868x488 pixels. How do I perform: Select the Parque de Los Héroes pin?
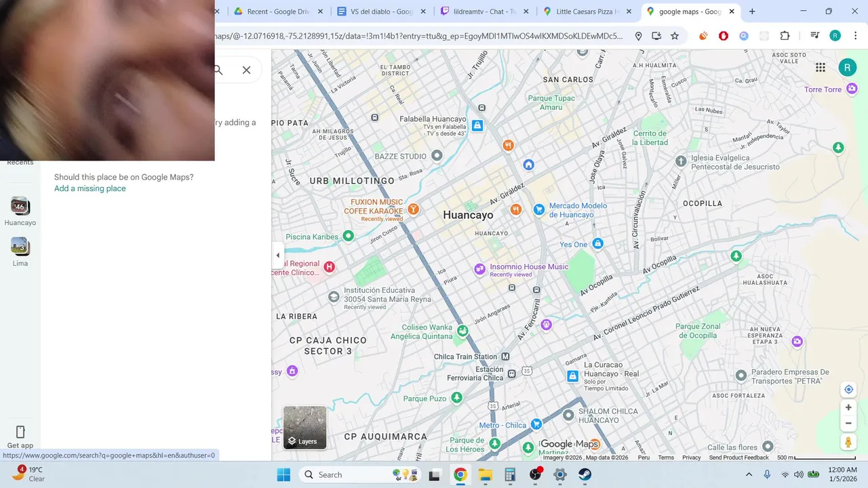(495, 443)
